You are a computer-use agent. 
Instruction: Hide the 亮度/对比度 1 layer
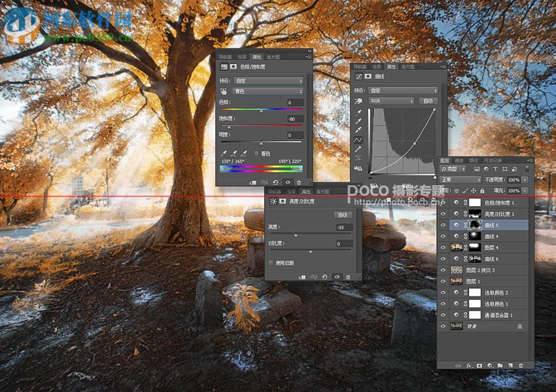[443, 213]
